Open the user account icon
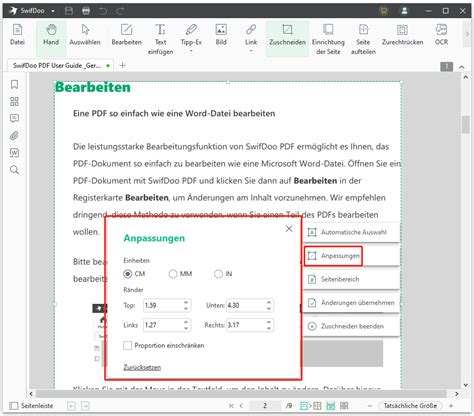 click(404, 11)
